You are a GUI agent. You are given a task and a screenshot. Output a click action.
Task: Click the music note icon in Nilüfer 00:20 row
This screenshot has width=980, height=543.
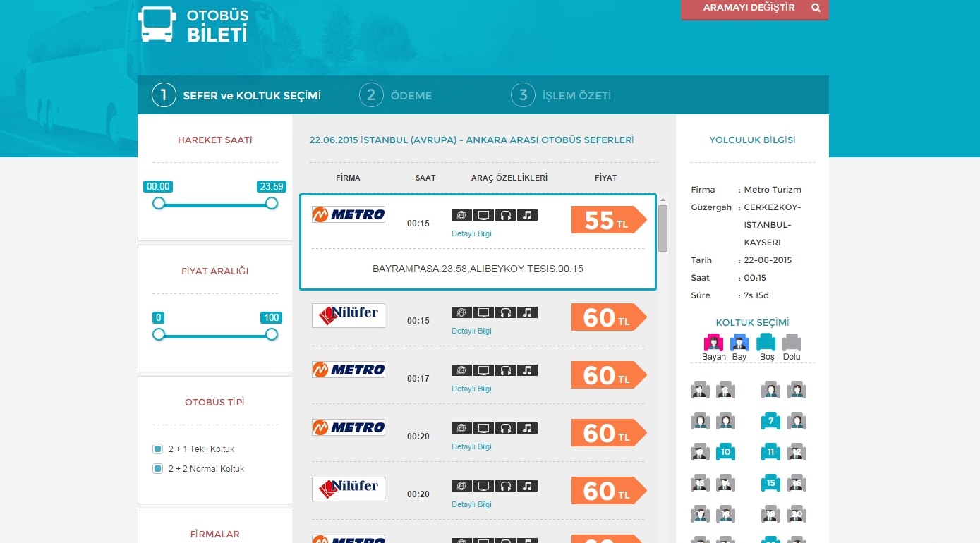coord(527,486)
